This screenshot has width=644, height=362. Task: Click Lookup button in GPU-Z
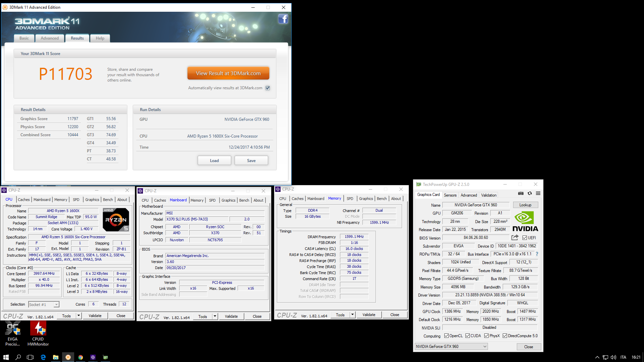(525, 205)
